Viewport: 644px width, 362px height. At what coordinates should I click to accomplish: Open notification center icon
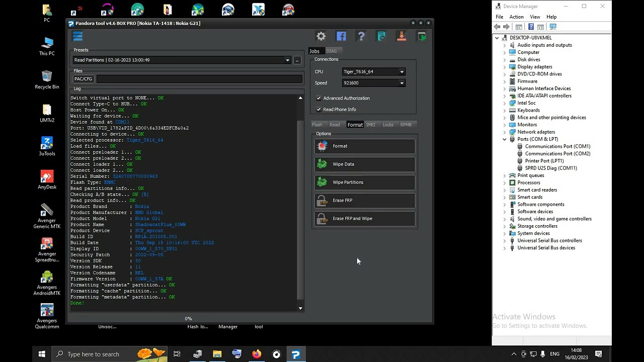tap(599, 354)
